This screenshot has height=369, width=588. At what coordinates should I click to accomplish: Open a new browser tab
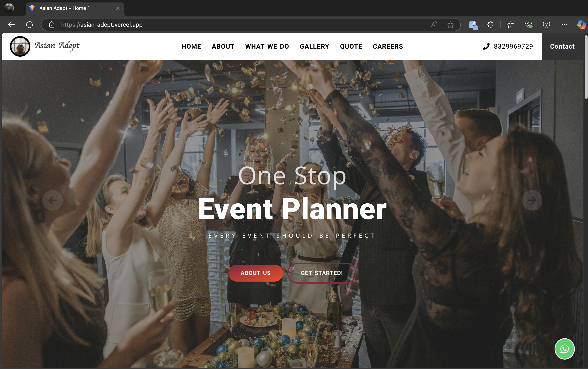(133, 8)
